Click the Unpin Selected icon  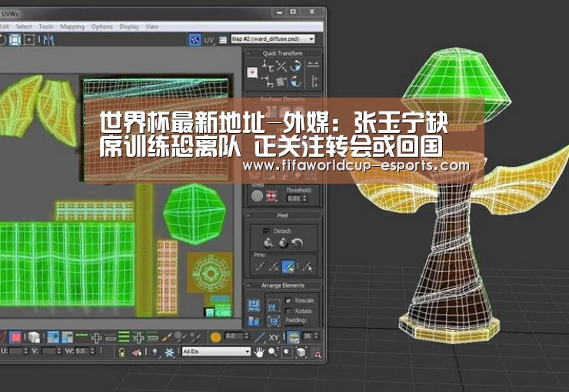point(274,267)
